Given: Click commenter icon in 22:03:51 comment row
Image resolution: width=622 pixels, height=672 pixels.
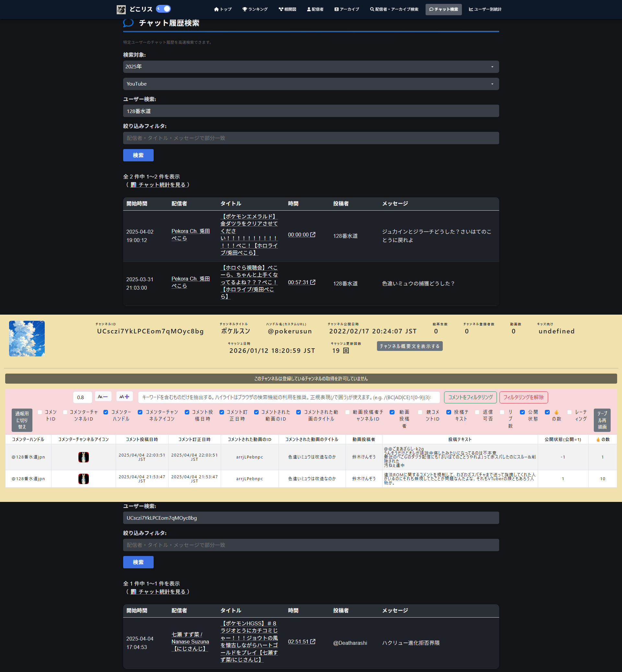Looking at the screenshot, I should pos(84,457).
